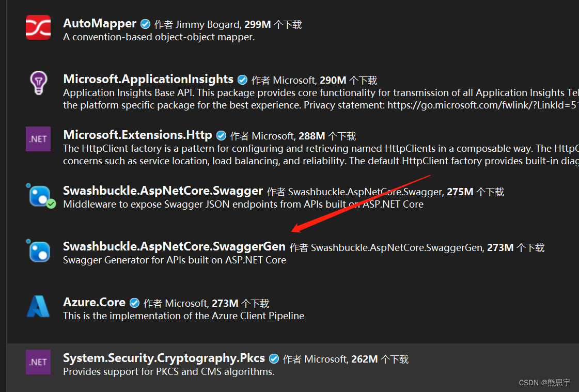Viewport: 579px width, 392px height.
Task: Select the Swashbuckle.AspNetCore.SwaggerGen package name
Action: pyautogui.click(x=174, y=246)
